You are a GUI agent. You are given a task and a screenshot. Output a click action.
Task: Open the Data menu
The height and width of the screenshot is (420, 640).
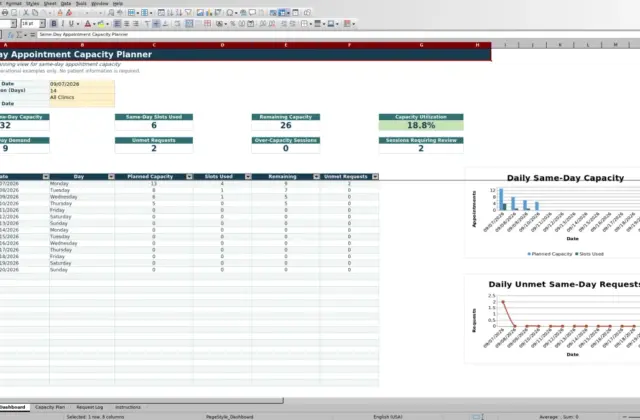pos(66,3)
